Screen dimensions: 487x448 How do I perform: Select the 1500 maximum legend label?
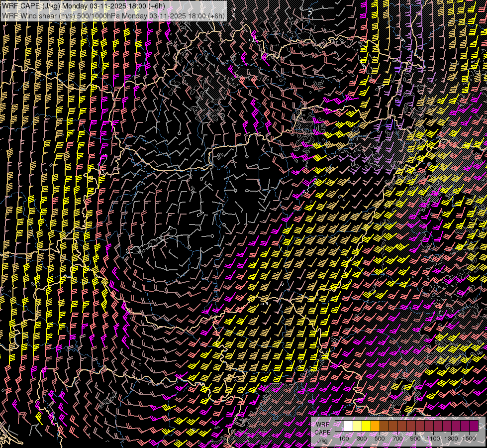[469, 438]
